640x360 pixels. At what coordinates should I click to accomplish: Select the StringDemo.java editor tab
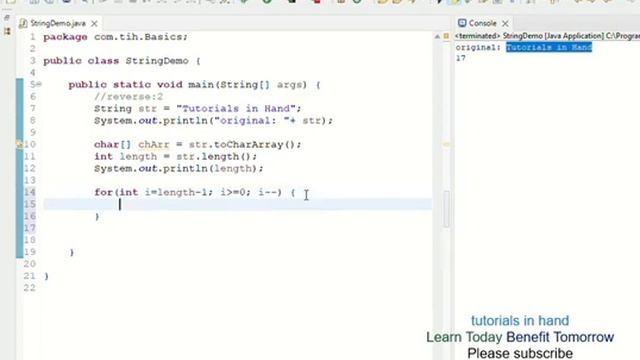pyautogui.click(x=58, y=23)
